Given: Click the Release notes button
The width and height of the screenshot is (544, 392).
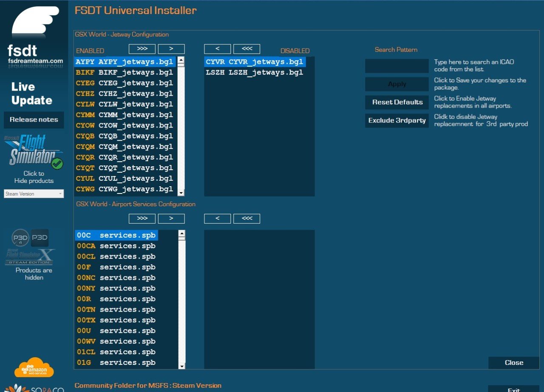Looking at the screenshot, I should tap(34, 120).
